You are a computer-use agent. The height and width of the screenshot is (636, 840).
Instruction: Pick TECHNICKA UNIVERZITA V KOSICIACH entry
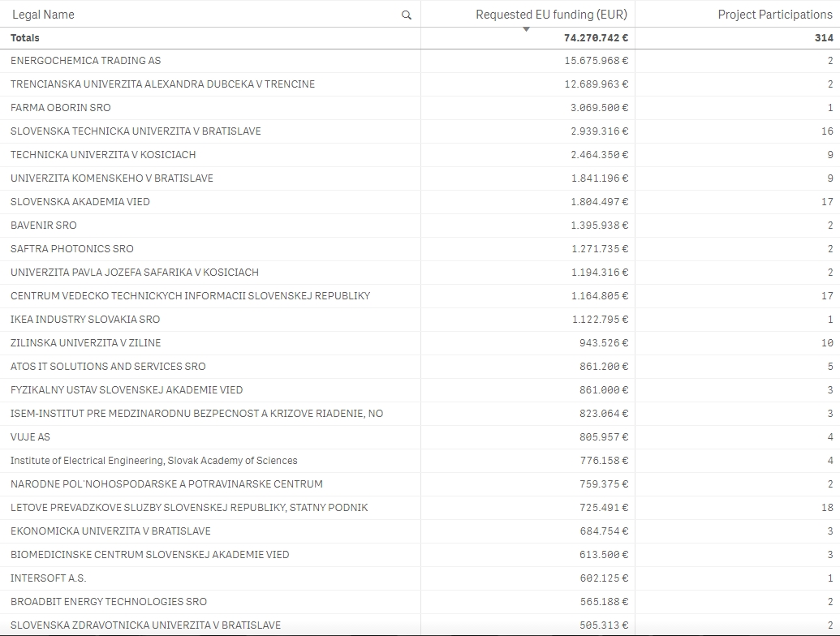(x=103, y=155)
